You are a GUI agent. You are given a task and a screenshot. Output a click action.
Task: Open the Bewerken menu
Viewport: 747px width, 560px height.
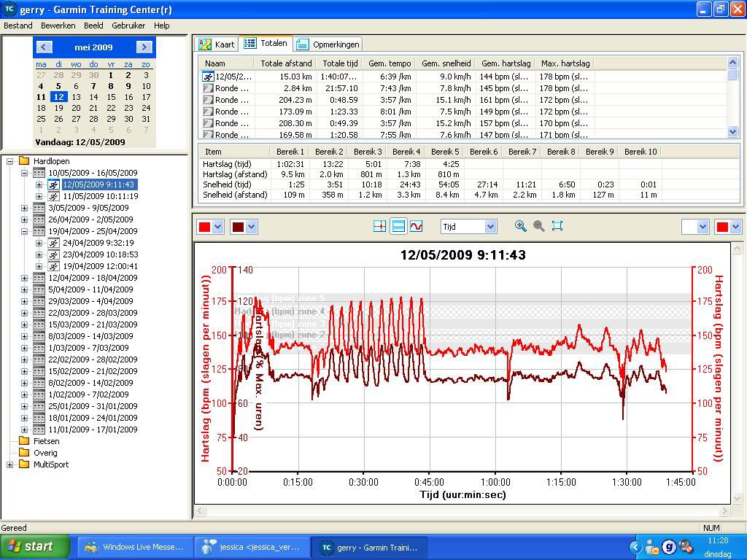pos(58,26)
